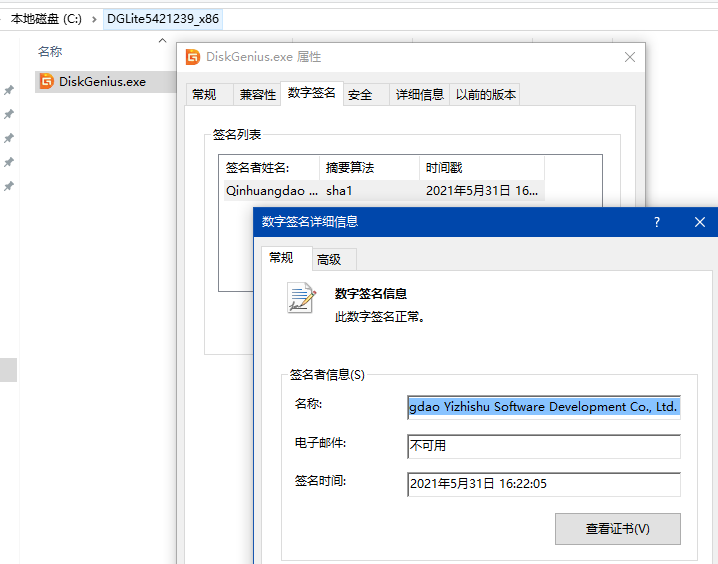Click the DiskGenius icon in the properties title bar
This screenshot has height=564, width=718.
click(193, 57)
